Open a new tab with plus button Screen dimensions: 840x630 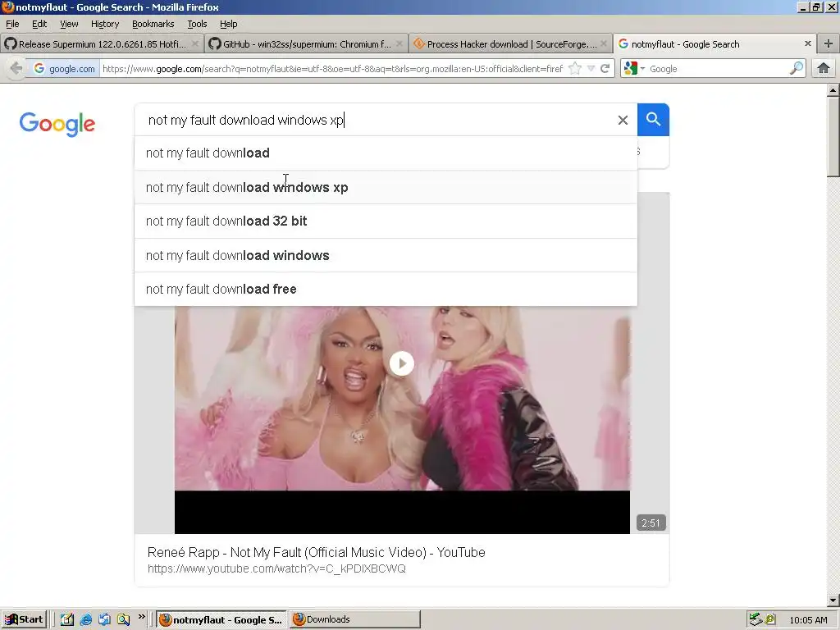(829, 44)
